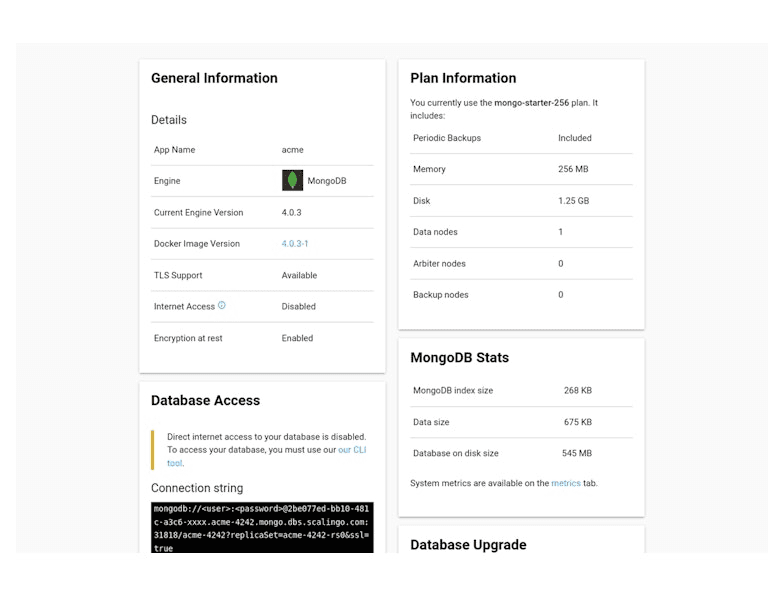Click the 'App Name' label
The image size is (784, 596).
coord(174,150)
